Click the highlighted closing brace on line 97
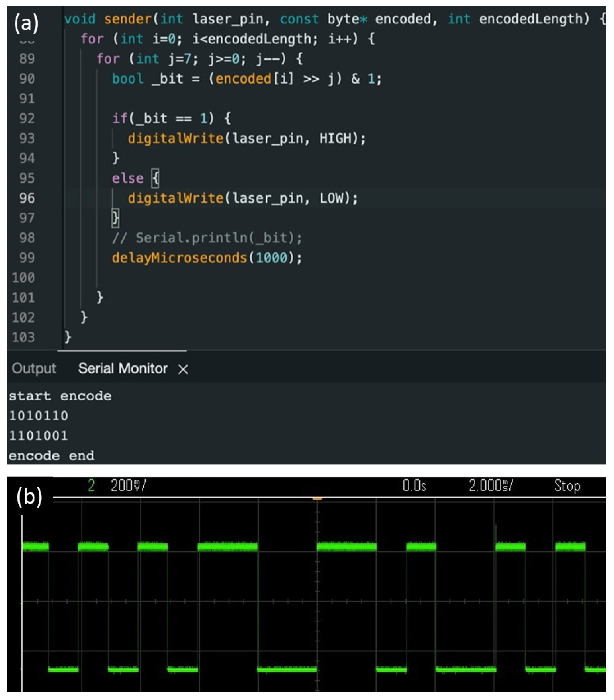The width and height of the screenshot is (614, 700). pos(116,218)
